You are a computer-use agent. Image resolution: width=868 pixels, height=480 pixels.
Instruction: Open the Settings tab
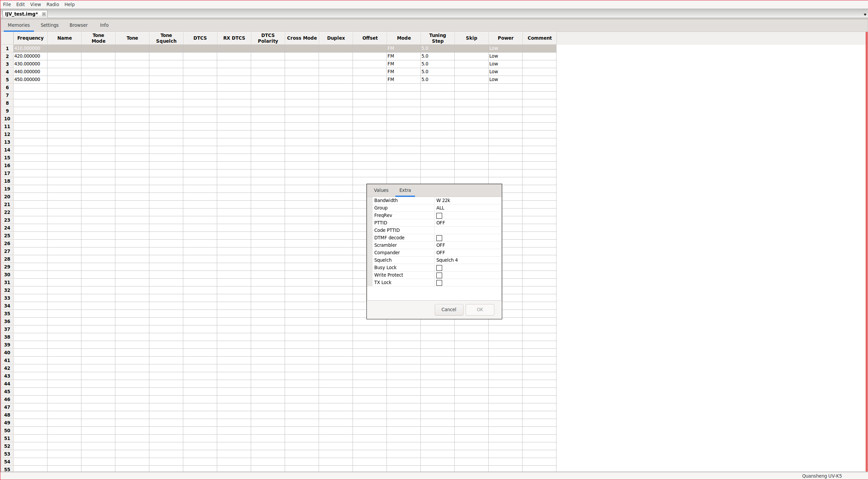tap(50, 25)
